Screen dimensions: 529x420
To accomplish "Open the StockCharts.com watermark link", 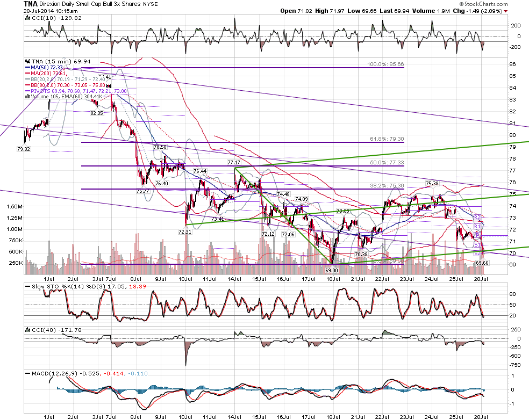I will (x=483, y=4).
